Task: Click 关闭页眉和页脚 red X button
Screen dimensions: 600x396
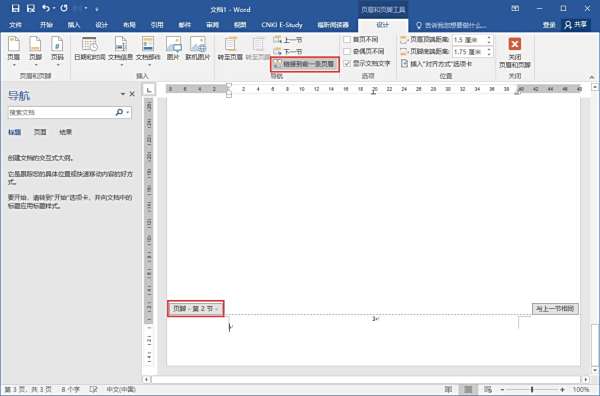Action: 515,44
